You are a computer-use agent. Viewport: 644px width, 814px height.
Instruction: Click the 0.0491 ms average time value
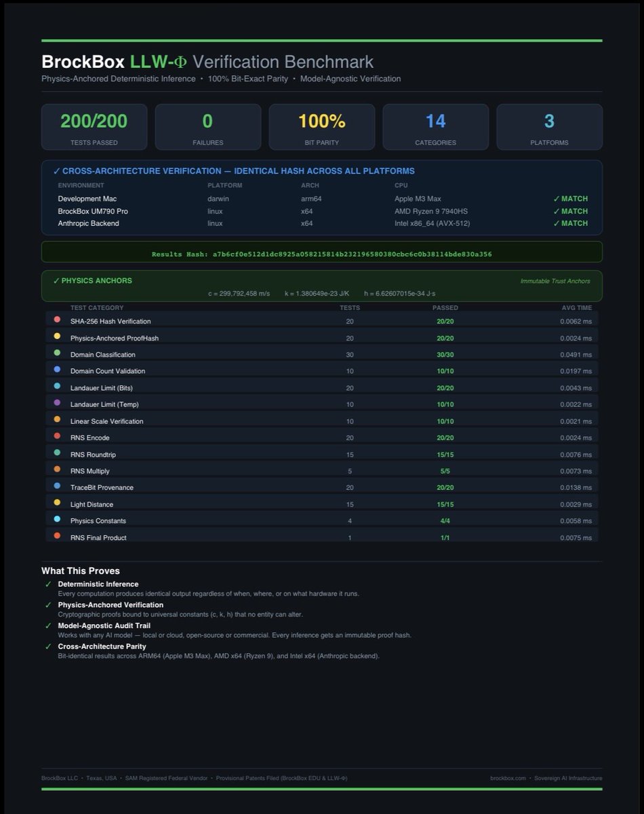coord(576,355)
